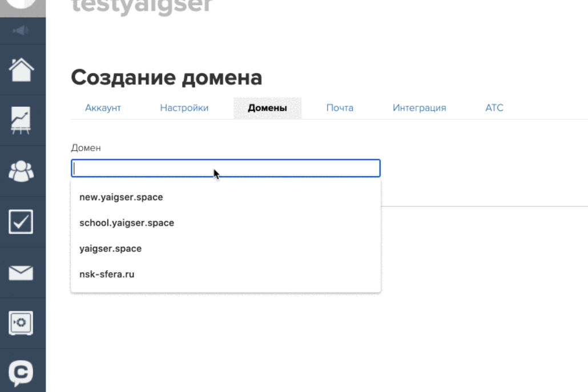The width and height of the screenshot is (588, 392).
Task: Switch to the Аккаунт tab
Action: [103, 108]
